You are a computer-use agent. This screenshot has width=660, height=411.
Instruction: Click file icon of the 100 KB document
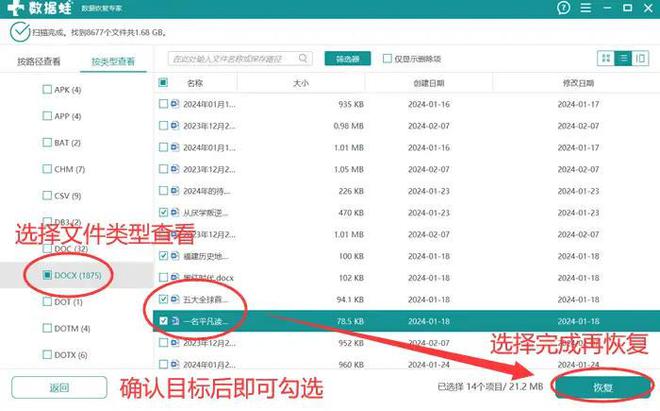[175, 256]
